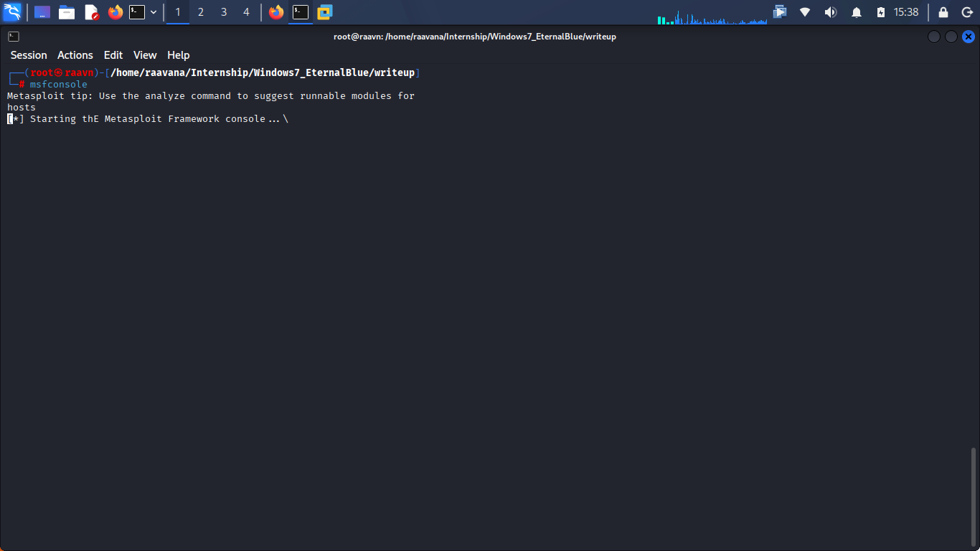The image size is (980, 551).
Task: Maximize the terminal window
Action: click(951, 37)
